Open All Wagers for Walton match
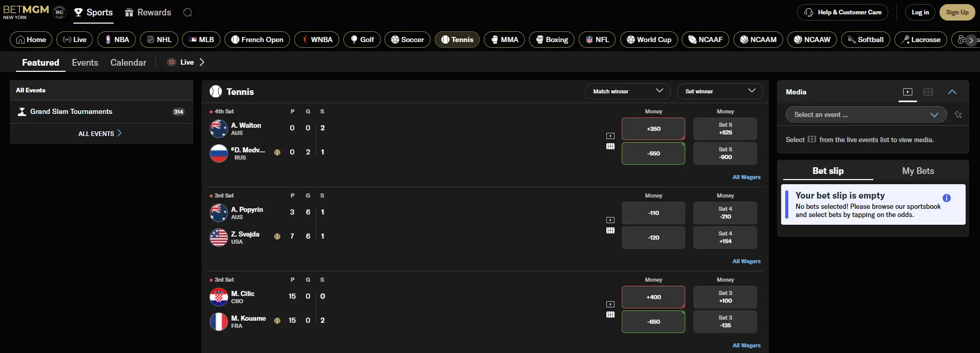 pos(746,177)
